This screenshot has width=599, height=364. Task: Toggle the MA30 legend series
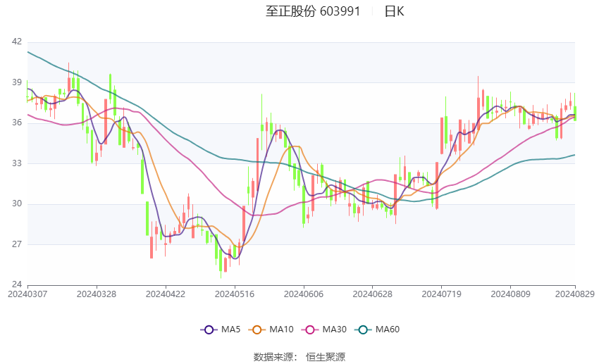(x=324, y=330)
